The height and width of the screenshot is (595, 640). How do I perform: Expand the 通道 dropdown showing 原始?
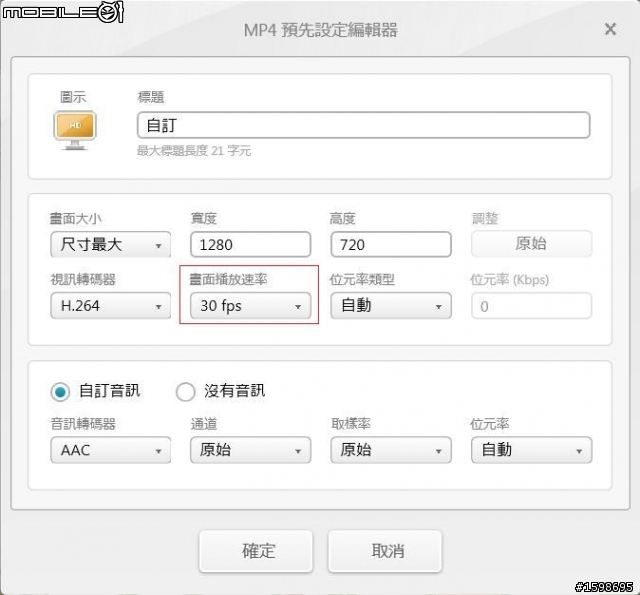click(x=250, y=450)
